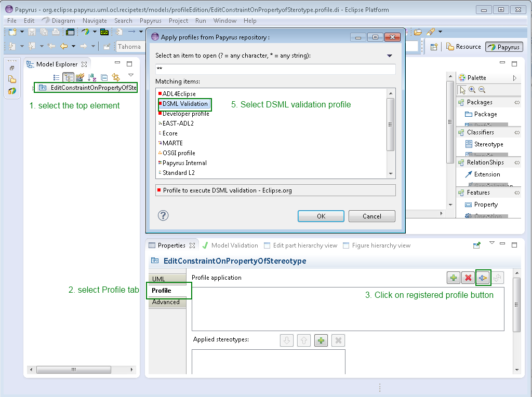Click the Link with Editor arrows icon

116,77
